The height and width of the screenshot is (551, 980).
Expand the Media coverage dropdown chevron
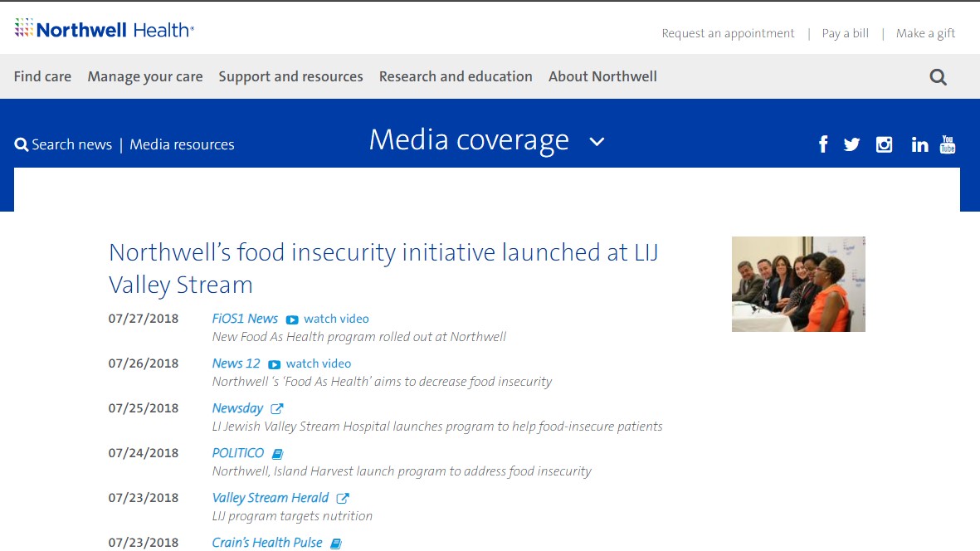point(597,142)
